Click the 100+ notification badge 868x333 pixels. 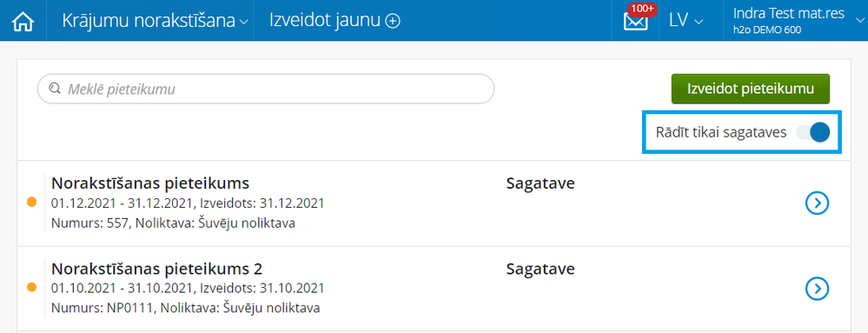[642, 10]
